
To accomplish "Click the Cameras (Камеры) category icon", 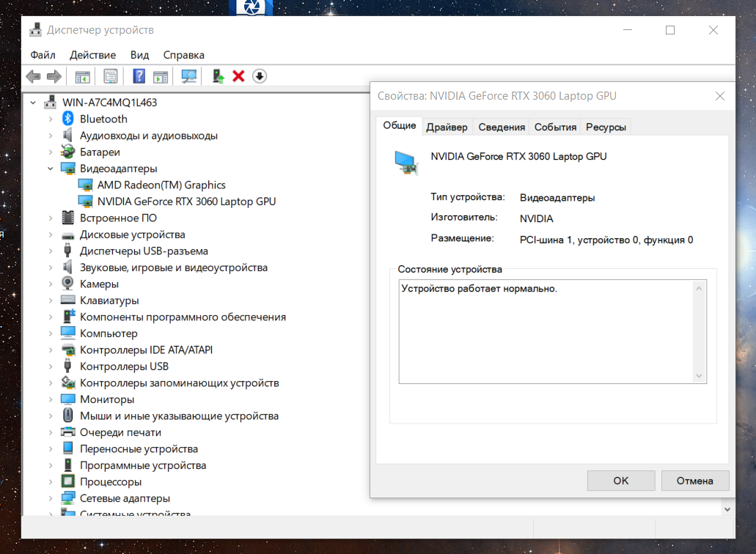I will (x=68, y=284).
